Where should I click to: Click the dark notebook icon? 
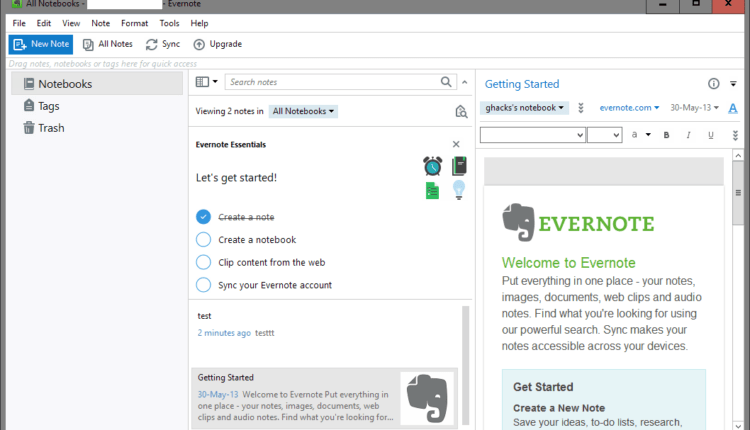click(459, 165)
